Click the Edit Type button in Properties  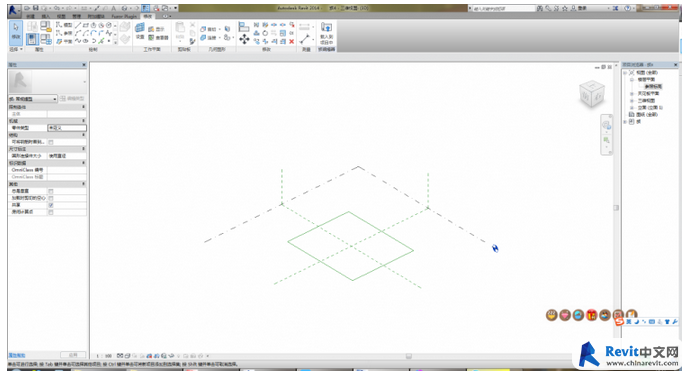[72, 98]
